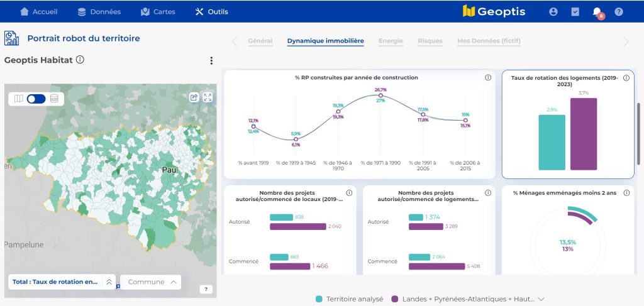
Task: Expand the comparison territory legend chevron
Action: click(541, 299)
